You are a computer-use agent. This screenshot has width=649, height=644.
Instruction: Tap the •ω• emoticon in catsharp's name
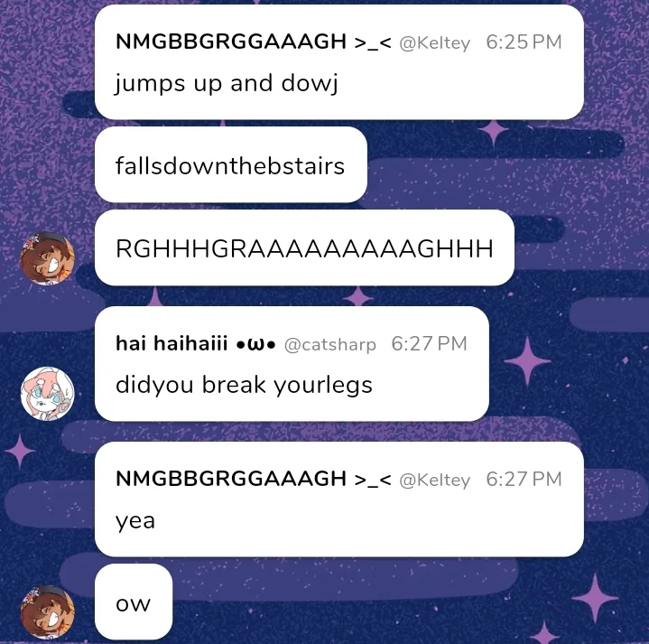click(255, 344)
